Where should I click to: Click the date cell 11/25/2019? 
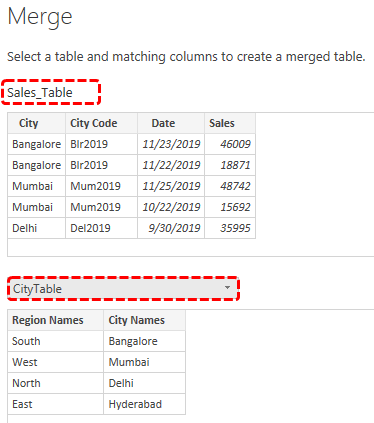(x=171, y=186)
